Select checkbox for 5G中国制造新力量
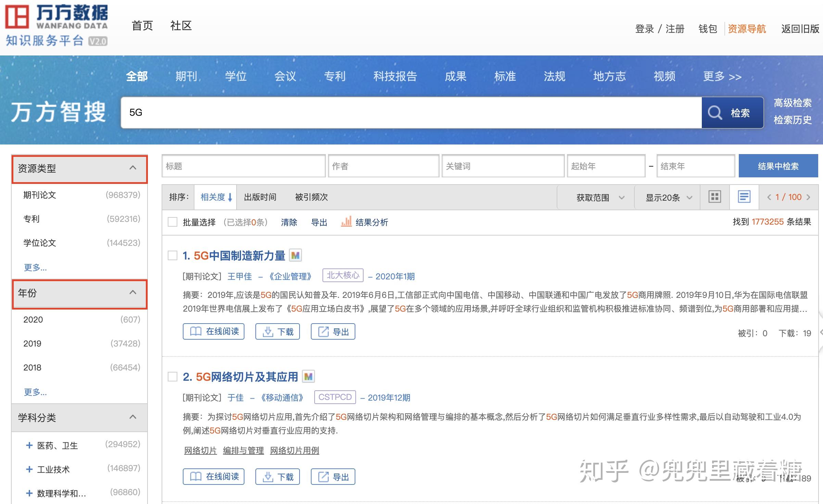The width and height of the screenshot is (823, 504). [x=173, y=255]
